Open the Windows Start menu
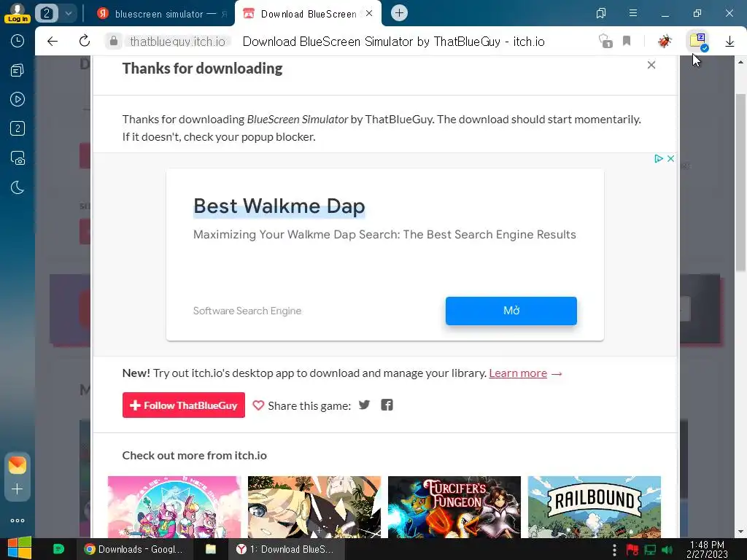Viewport: 747px width, 560px height. coord(19,548)
